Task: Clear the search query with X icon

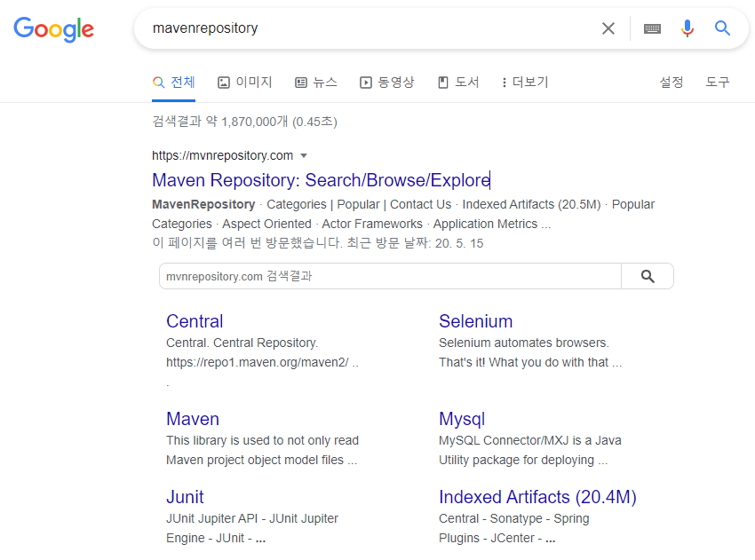Action: pos(608,28)
